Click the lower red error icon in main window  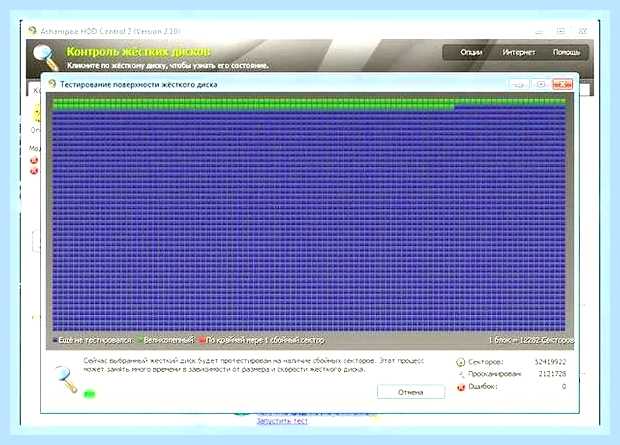click(x=34, y=171)
